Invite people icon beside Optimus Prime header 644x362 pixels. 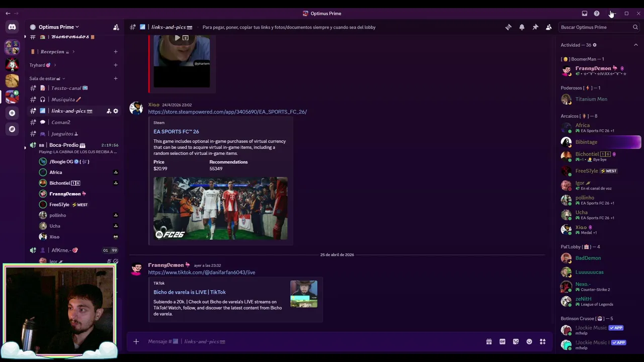[x=116, y=27]
